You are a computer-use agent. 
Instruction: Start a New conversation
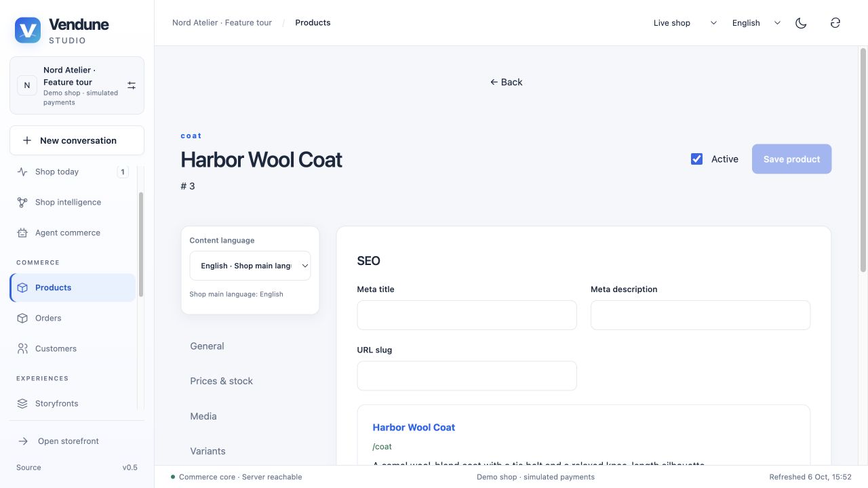(77, 140)
